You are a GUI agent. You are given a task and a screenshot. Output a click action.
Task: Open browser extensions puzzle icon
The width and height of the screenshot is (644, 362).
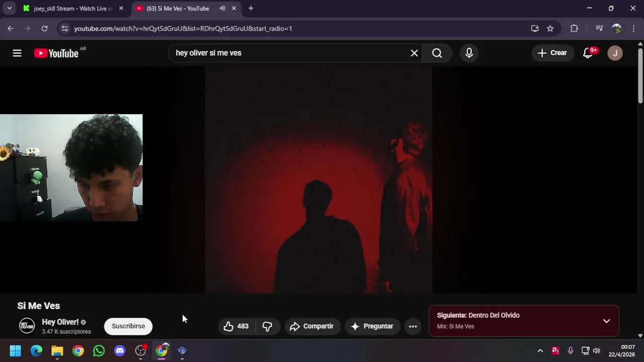pyautogui.click(x=574, y=29)
